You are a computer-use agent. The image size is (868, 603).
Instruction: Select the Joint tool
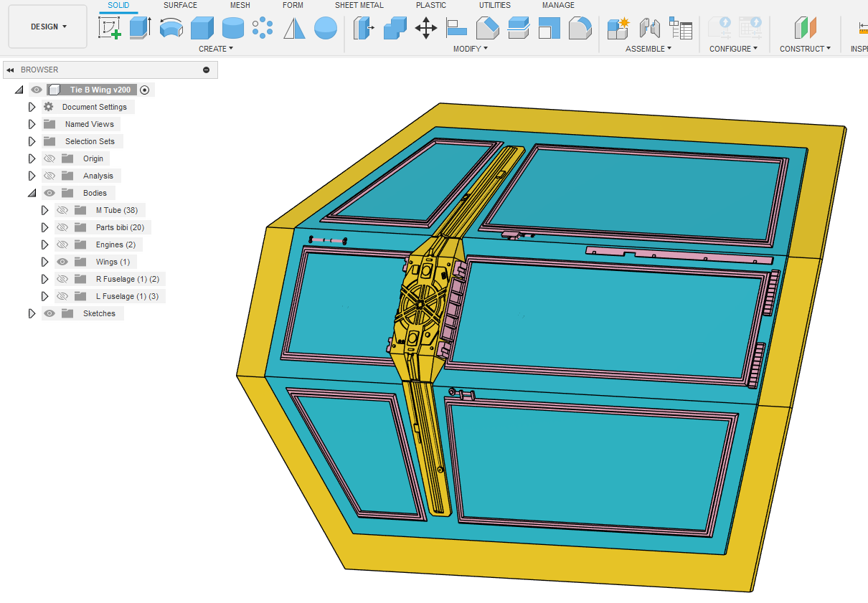coord(649,28)
